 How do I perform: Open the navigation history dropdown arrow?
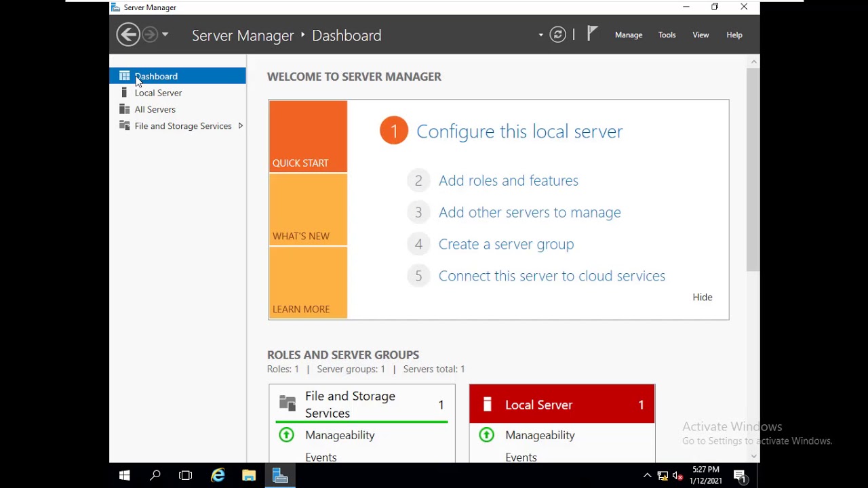coord(165,35)
